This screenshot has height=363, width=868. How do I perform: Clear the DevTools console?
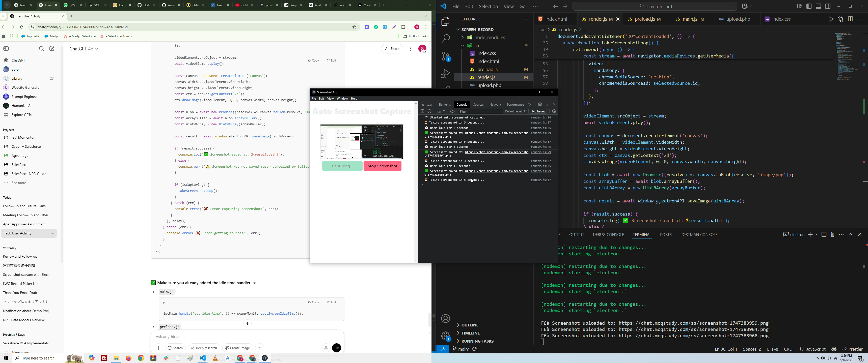pos(430,111)
